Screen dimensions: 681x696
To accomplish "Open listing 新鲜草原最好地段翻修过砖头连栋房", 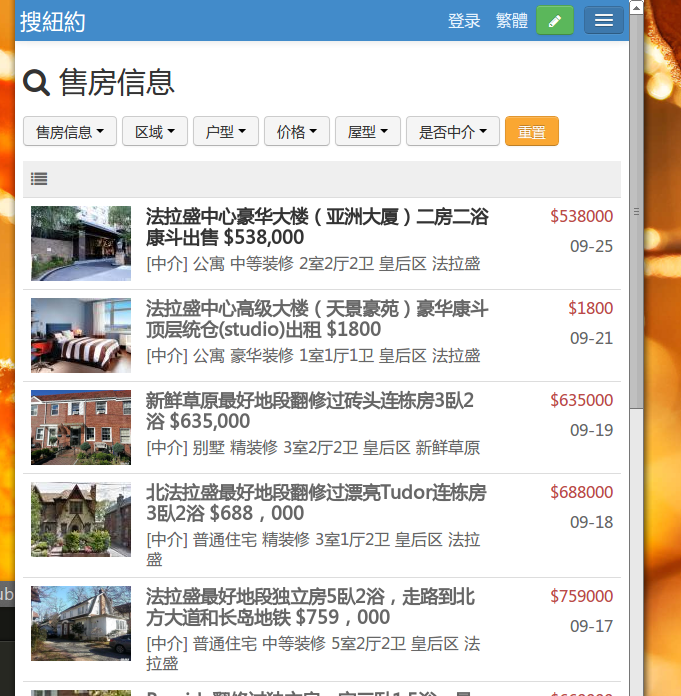I will pyautogui.click(x=310, y=411).
